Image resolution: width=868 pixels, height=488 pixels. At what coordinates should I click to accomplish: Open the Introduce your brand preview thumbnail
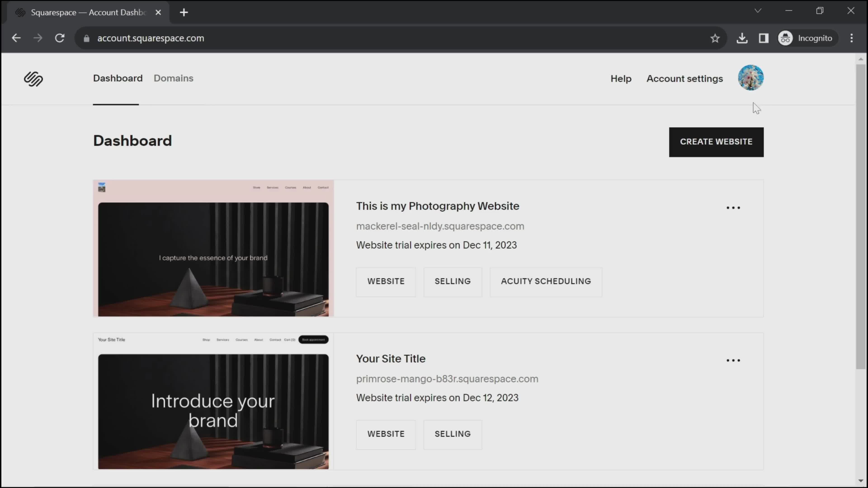pos(213,401)
